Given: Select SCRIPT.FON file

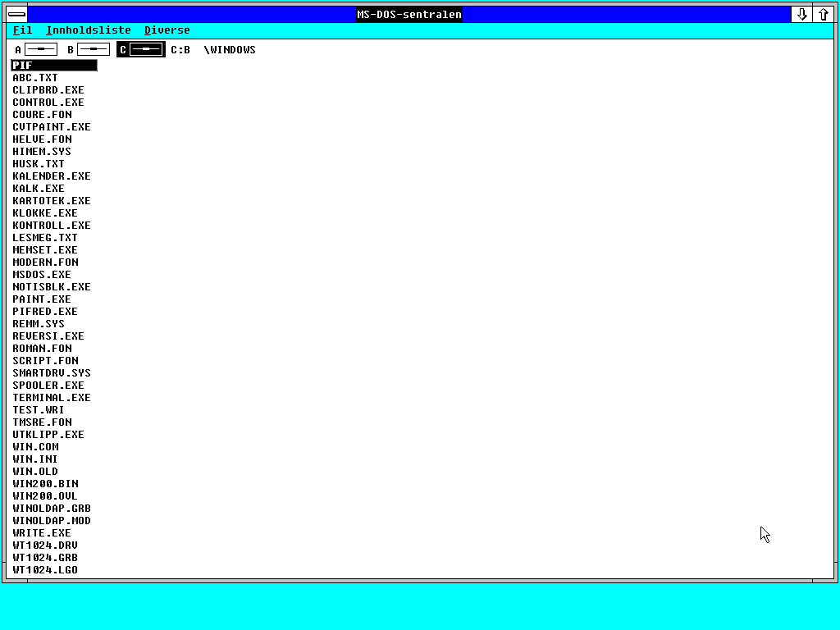Looking at the screenshot, I should click(x=45, y=361).
